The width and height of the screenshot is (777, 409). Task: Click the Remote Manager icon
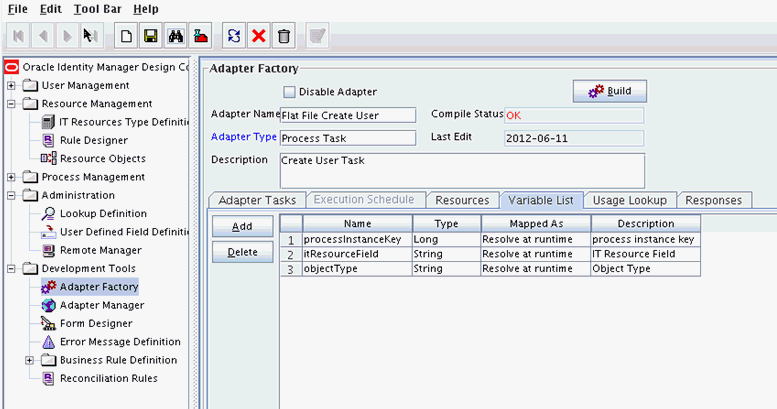click(x=48, y=250)
